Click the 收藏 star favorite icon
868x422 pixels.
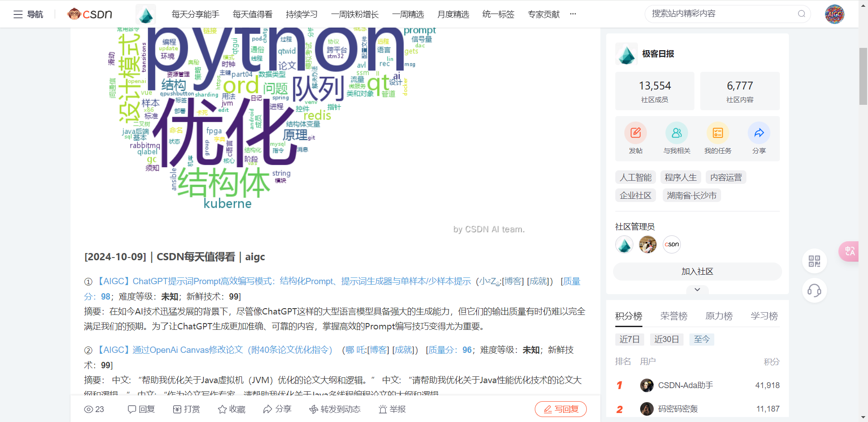coord(222,409)
